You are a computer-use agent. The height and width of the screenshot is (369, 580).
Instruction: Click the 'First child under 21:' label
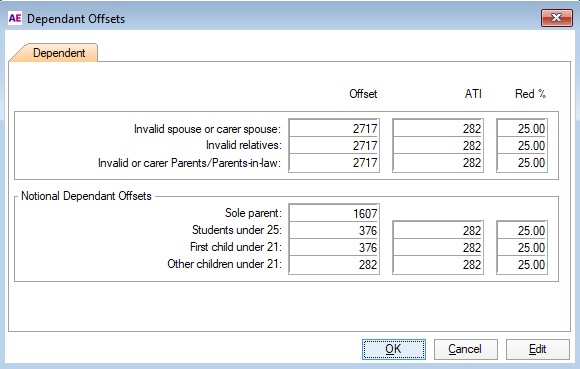[236, 247]
